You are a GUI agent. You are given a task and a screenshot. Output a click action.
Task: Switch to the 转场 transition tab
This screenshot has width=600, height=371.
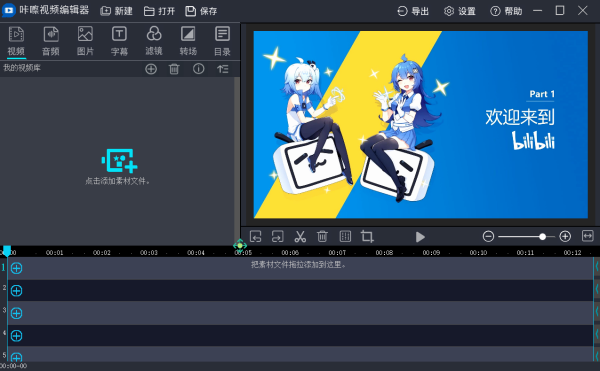click(188, 41)
